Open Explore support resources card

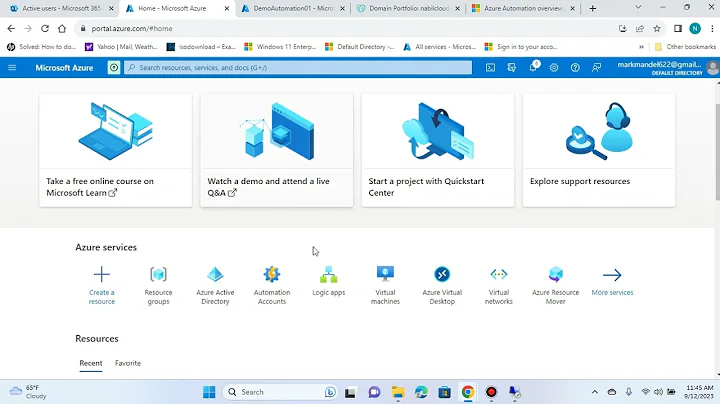pos(599,150)
